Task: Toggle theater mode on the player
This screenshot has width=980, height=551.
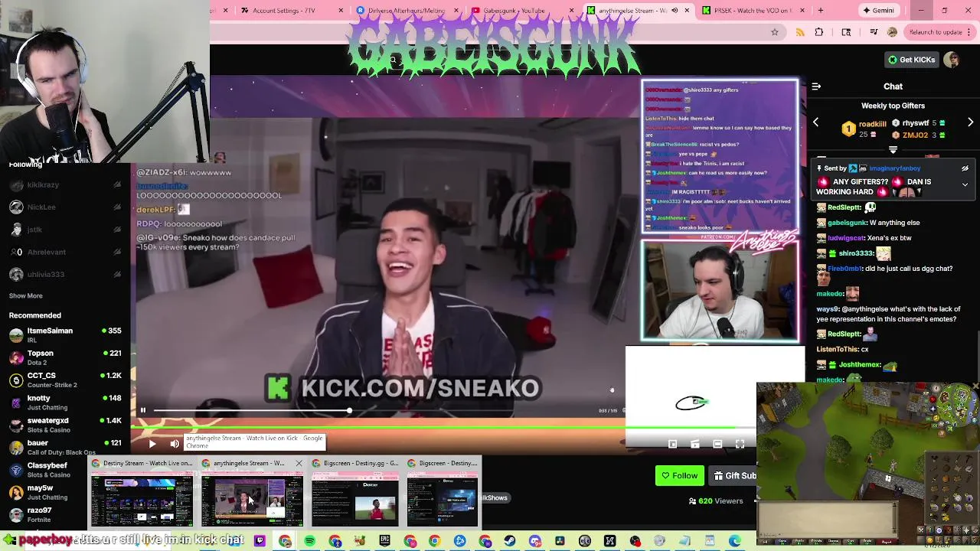Action: [717, 444]
